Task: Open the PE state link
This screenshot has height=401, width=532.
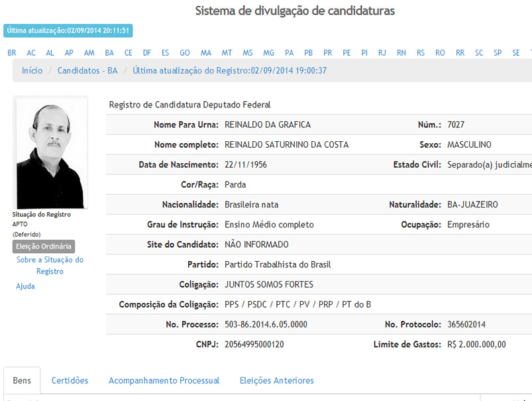Action: click(346, 53)
